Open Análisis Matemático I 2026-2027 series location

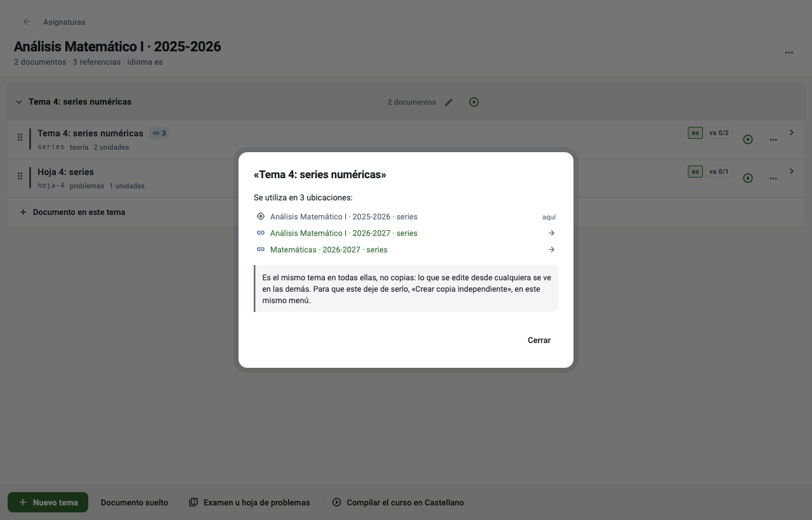pyautogui.click(x=406, y=233)
